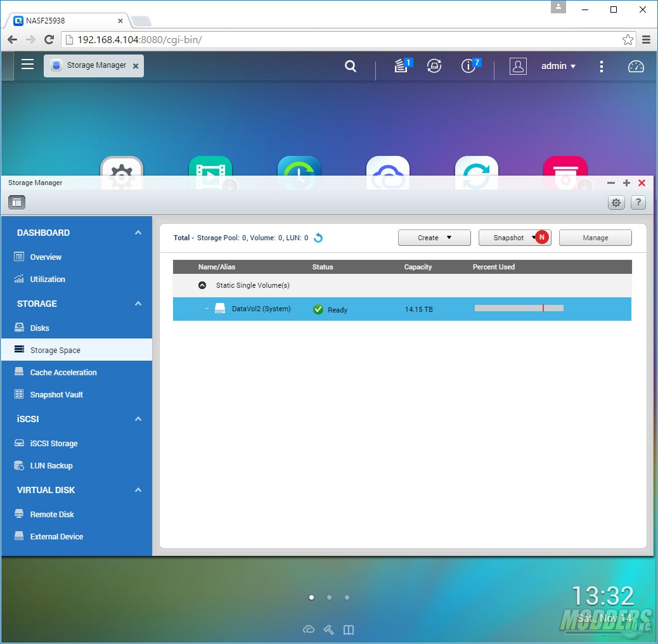The image size is (658, 644).
Task: Click the admin user avatar icon
Action: click(x=518, y=66)
